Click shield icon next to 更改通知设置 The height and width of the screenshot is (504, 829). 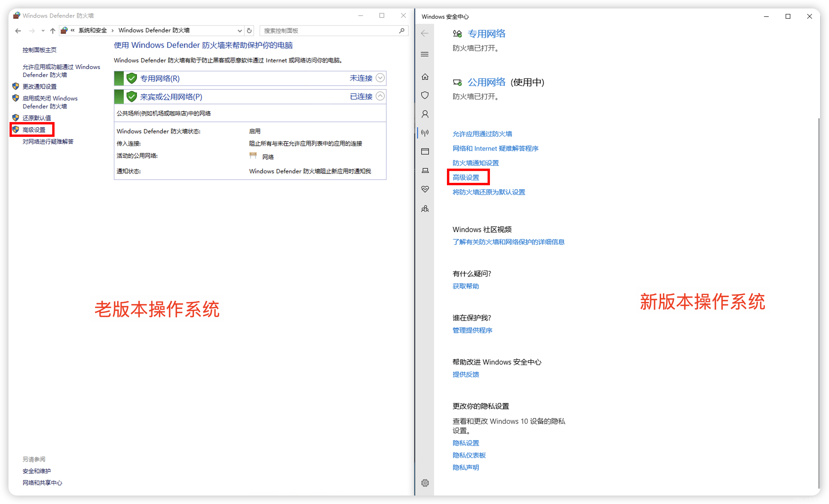16,86
